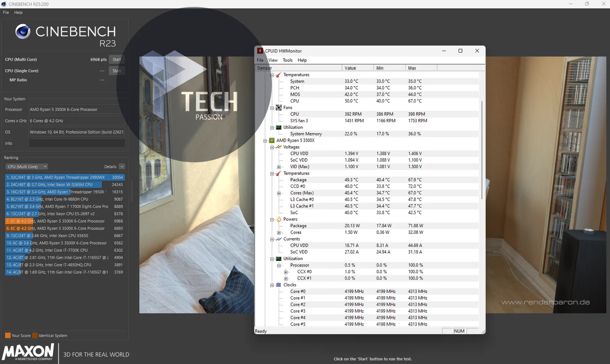Image resolution: width=610 pixels, height=364 pixels.
Task: Collapse the Clocks tree node
Action: click(272, 285)
